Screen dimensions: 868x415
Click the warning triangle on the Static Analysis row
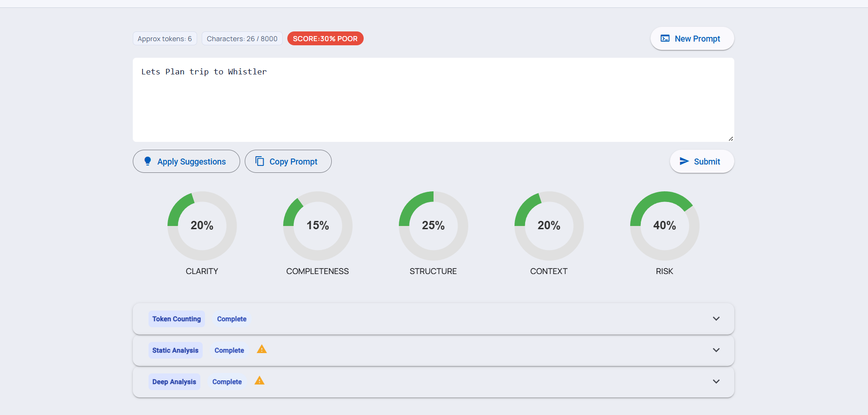(x=262, y=349)
